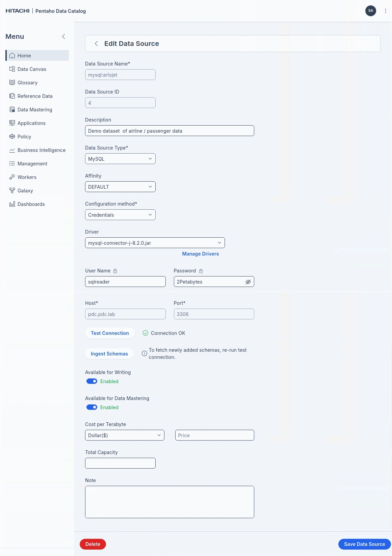Viewport: 392px width, 556px height.
Task: Click the Dashboards bar chart icon
Action: [12, 204]
